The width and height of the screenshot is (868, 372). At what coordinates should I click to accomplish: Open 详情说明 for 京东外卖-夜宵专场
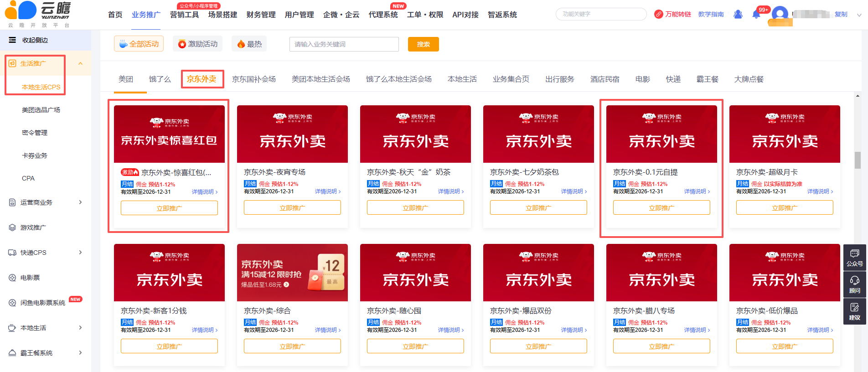click(x=328, y=191)
